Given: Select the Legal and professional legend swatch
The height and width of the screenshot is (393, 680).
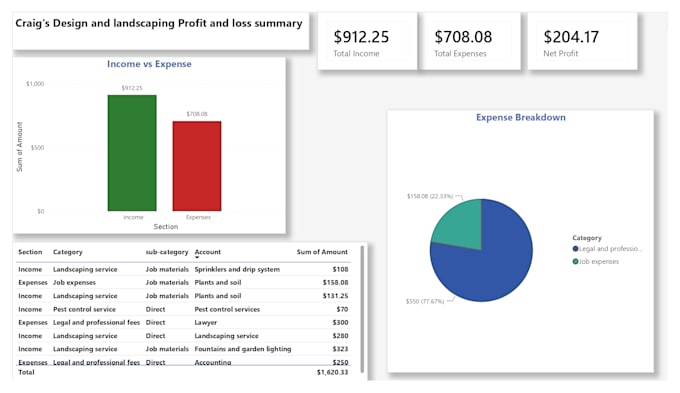Looking at the screenshot, I should [x=575, y=249].
